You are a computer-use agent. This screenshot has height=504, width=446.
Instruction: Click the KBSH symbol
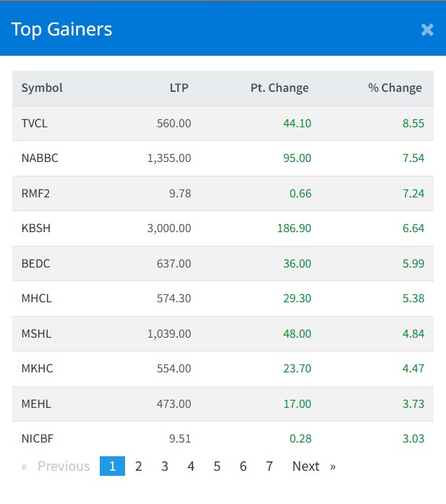[x=36, y=228]
